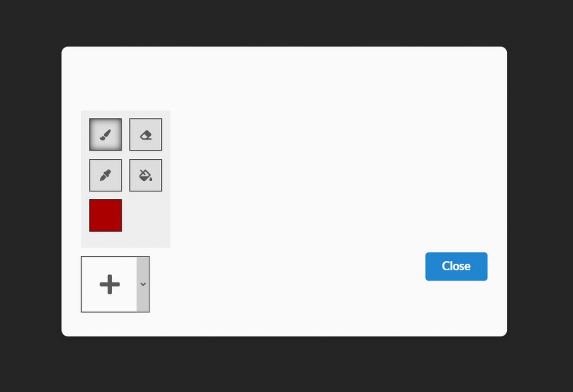Select the eraser tool
The image size is (573, 392).
pyautogui.click(x=145, y=134)
